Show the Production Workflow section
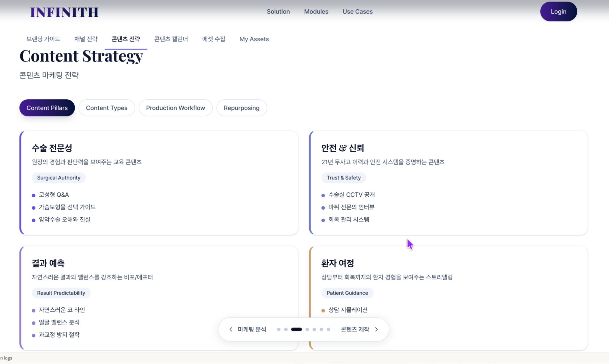 pyautogui.click(x=176, y=108)
